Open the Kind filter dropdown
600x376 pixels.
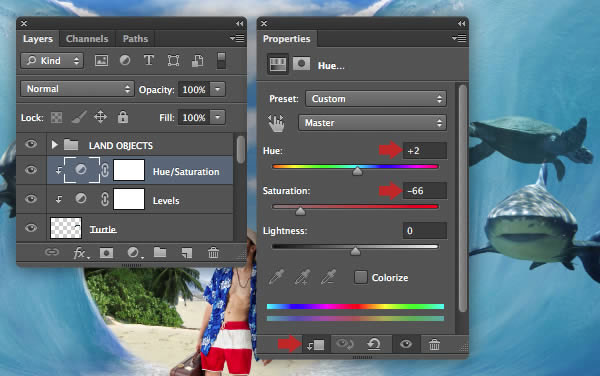tap(52, 60)
